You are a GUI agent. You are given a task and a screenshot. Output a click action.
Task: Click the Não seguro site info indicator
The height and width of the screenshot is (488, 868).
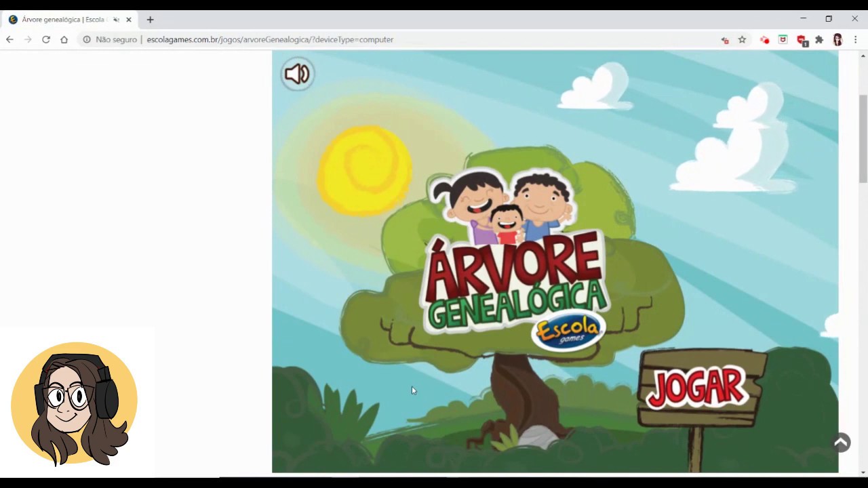(x=110, y=39)
